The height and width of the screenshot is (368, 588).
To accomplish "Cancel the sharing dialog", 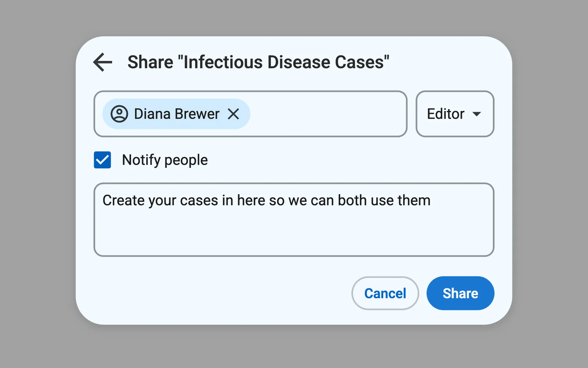I will click(385, 293).
